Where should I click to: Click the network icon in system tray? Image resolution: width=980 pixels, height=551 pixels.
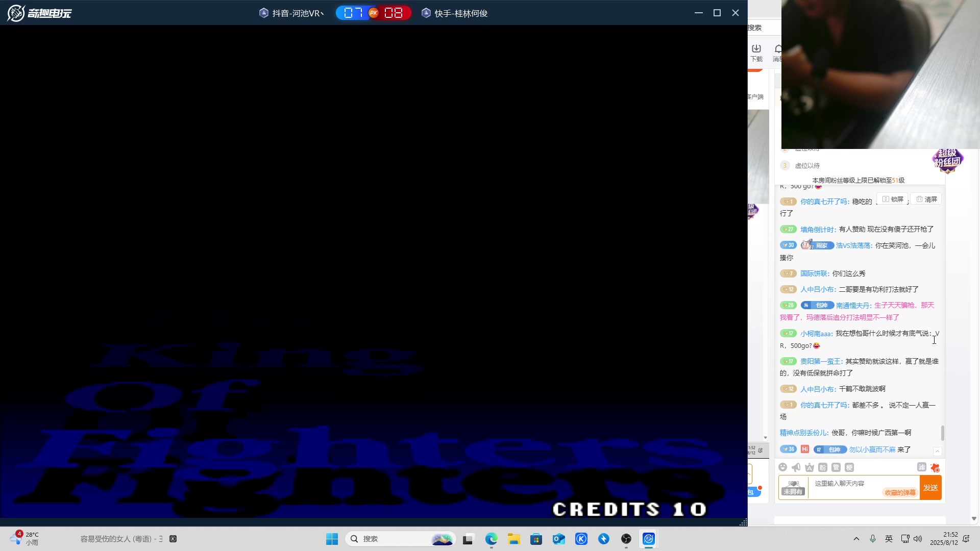tap(905, 539)
